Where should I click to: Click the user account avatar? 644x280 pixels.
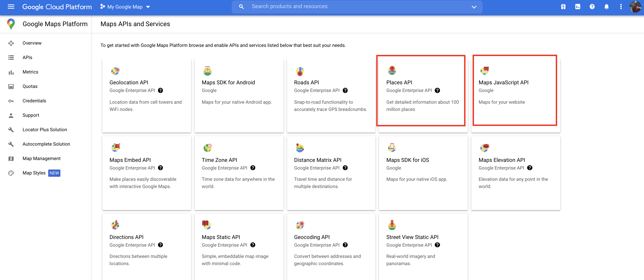point(635,7)
